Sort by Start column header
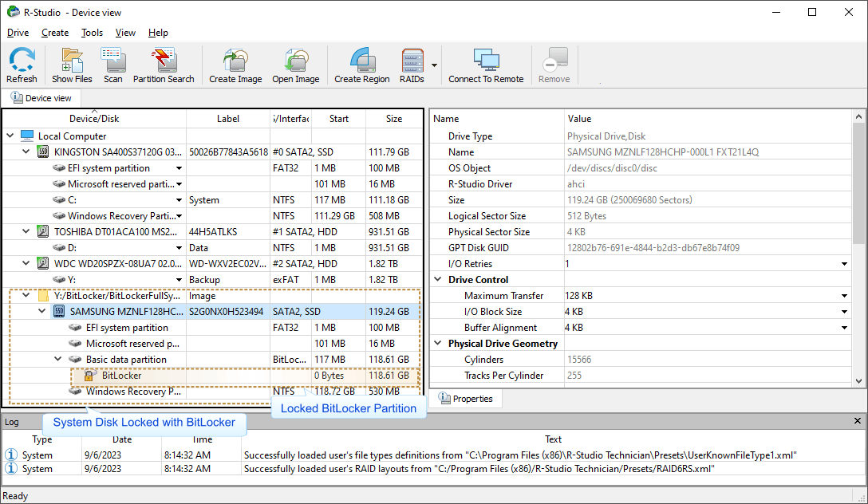Screen dimensions: 868x504 pos(339,118)
